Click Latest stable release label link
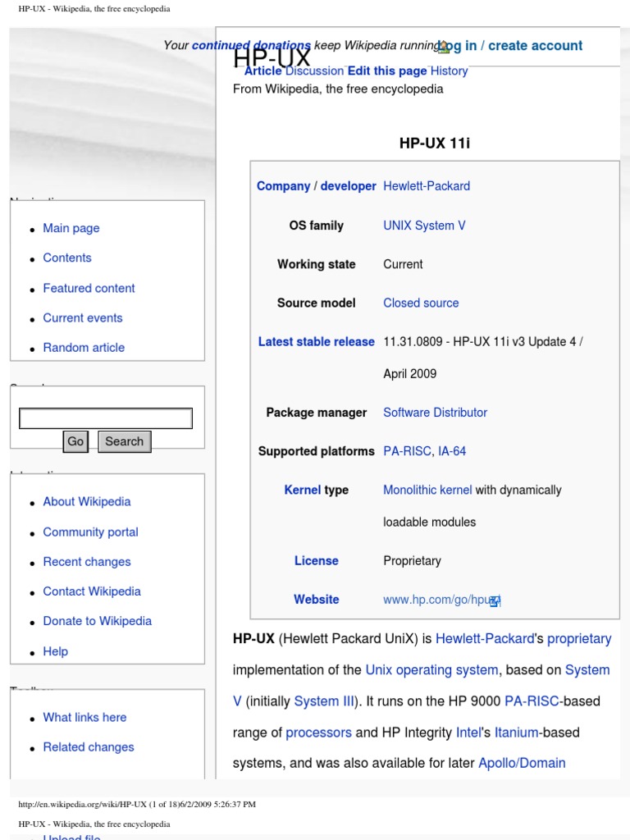The image size is (630, 840). click(x=316, y=342)
